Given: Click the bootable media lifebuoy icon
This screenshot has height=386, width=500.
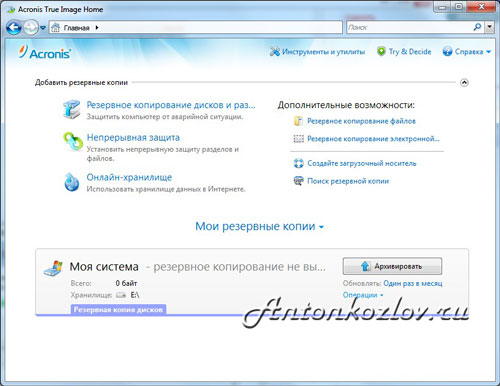Looking at the screenshot, I should coord(298,163).
